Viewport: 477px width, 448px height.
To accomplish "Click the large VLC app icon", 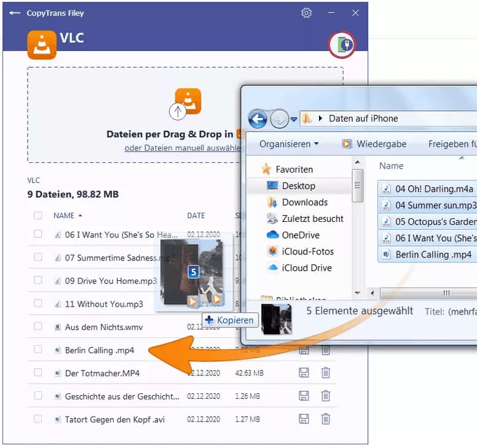I will (42, 45).
